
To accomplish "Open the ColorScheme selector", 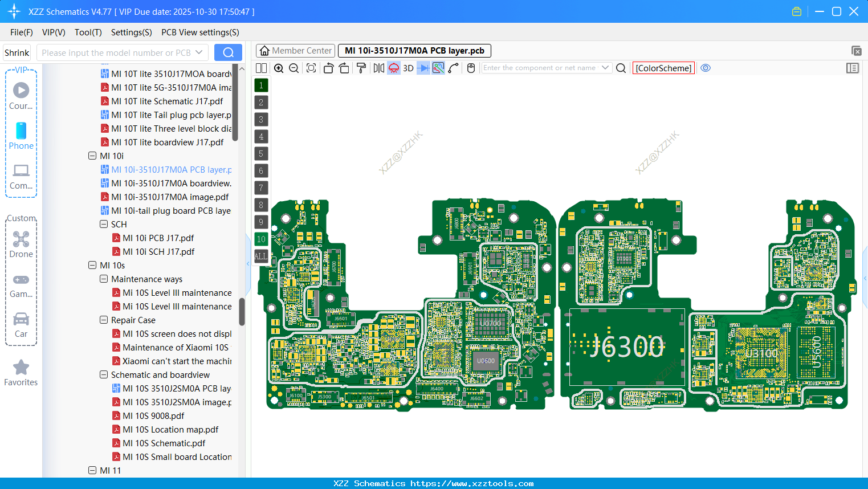I will 663,68.
